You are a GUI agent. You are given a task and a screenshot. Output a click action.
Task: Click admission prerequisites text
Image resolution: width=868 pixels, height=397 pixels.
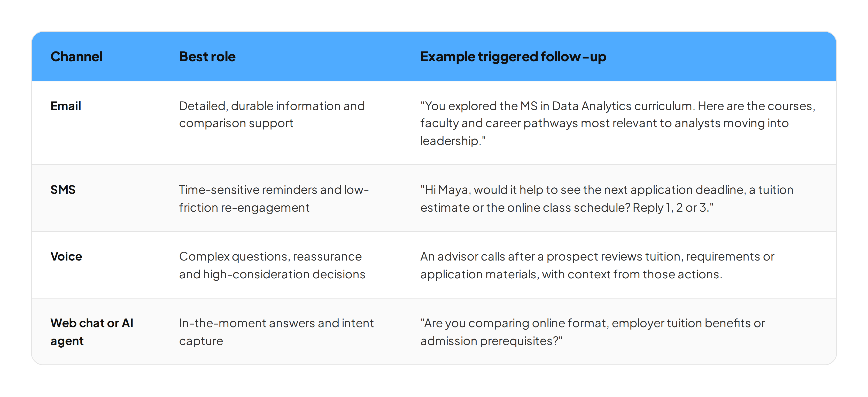point(491,341)
